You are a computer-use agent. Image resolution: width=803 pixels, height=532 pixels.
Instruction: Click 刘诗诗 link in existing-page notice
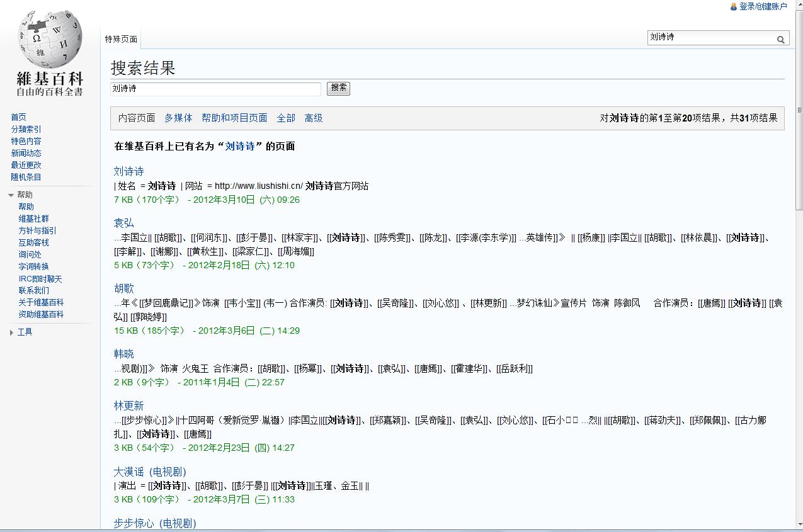(240, 146)
